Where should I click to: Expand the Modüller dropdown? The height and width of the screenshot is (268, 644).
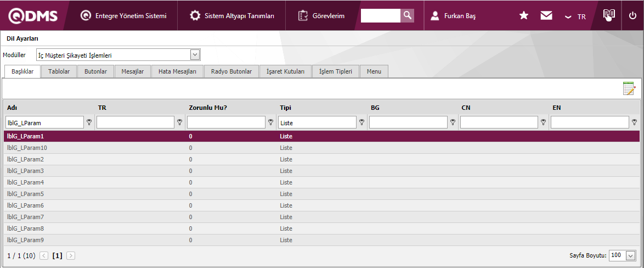click(194, 54)
